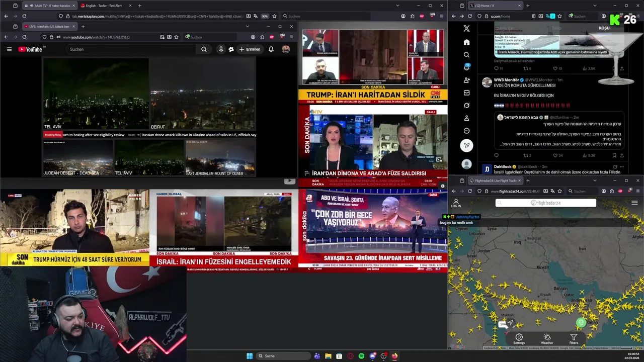Open Spotify from taskbar
The image size is (644, 362).
click(x=361, y=356)
